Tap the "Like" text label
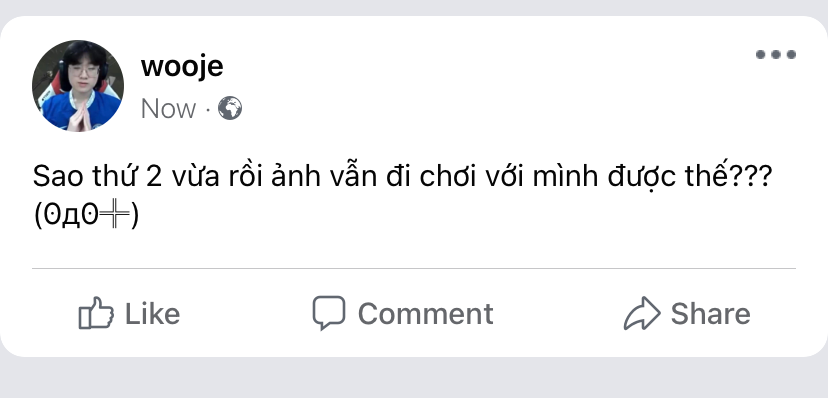 (152, 314)
